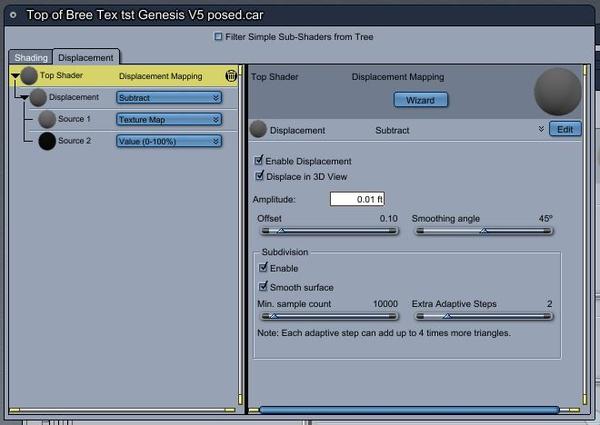The width and height of the screenshot is (600, 425).
Task: Select the Source 2 tree row label
Action: 74,141
